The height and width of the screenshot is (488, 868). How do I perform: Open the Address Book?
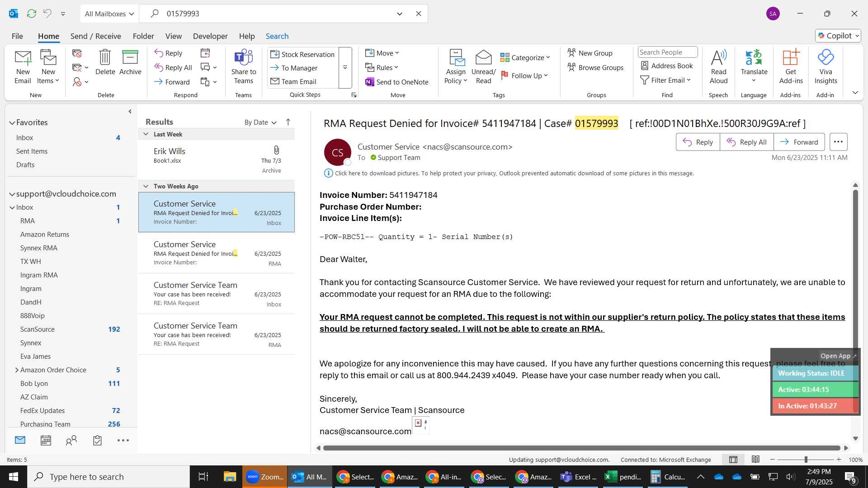(667, 66)
